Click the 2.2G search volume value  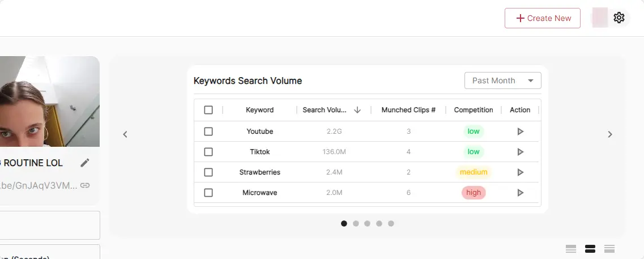(x=334, y=131)
